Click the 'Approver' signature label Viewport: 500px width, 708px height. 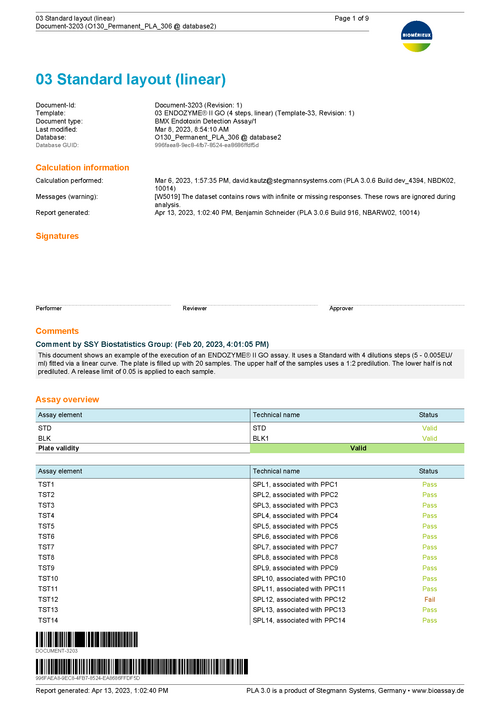coord(341,308)
